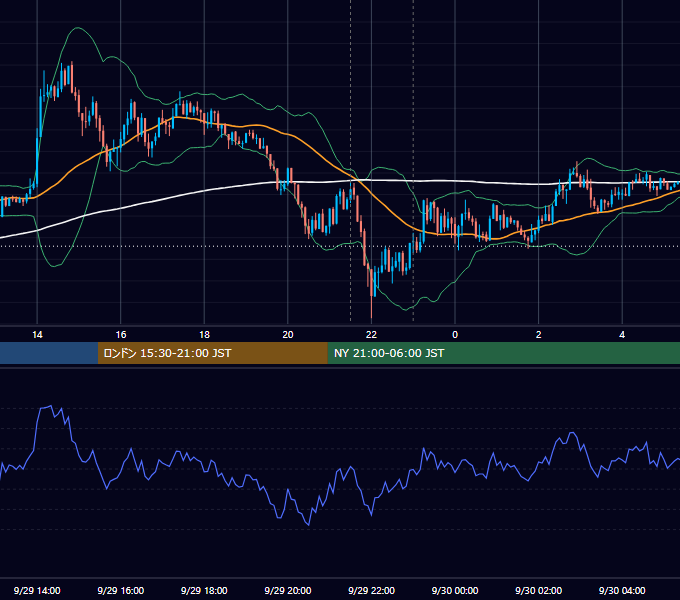The height and width of the screenshot is (600, 680).
Task: Click the 9/29 18:00 date label
Action: (x=204, y=590)
